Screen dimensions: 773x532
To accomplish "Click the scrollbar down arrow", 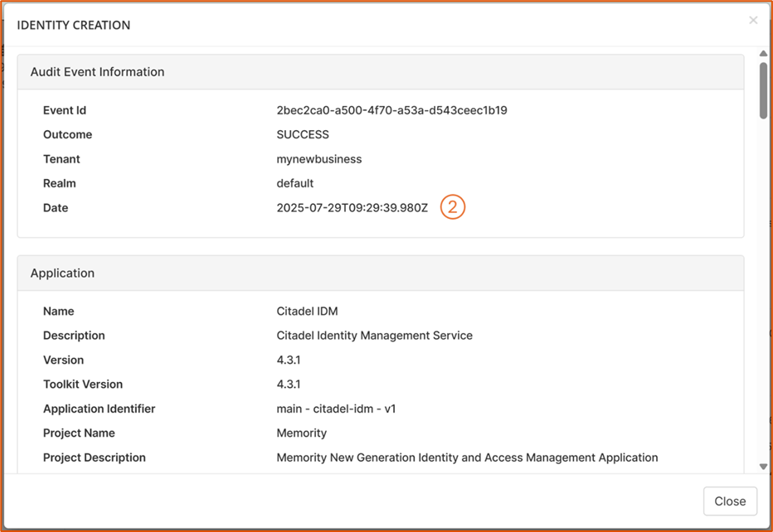I will [x=763, y=467].
